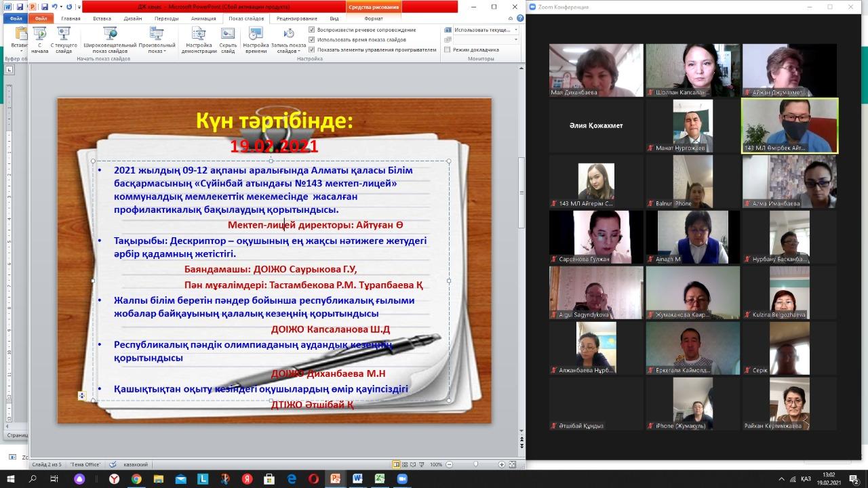The width and height of the screenshot is (868, 488).
Task: Click the казахский language button in status bar
Action: click(136, 464)
